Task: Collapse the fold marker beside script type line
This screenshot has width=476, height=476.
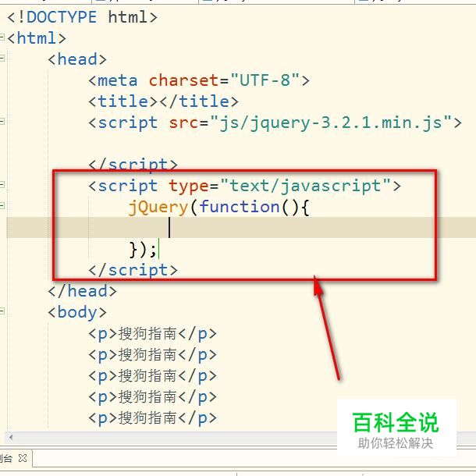Action: (2, 185)
